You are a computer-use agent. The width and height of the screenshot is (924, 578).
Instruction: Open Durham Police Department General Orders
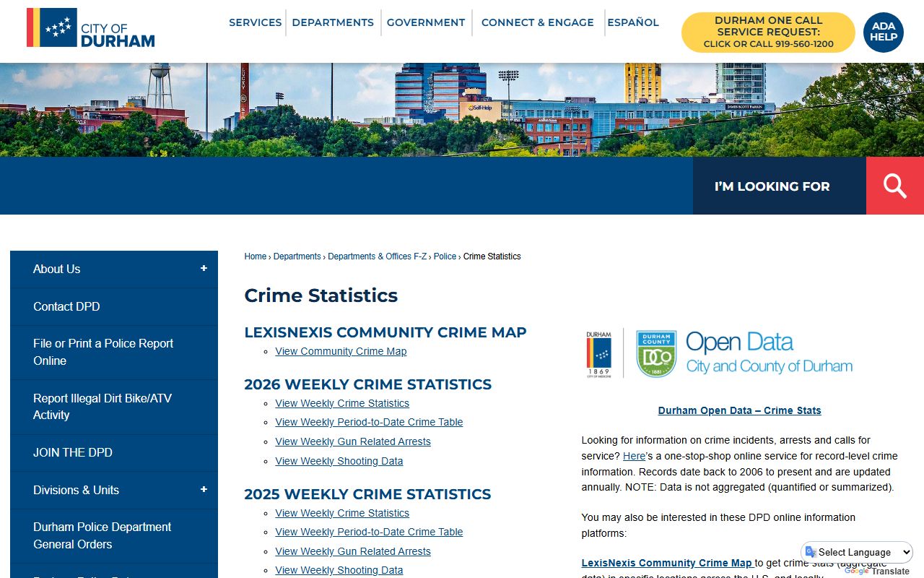coord(114,535)
